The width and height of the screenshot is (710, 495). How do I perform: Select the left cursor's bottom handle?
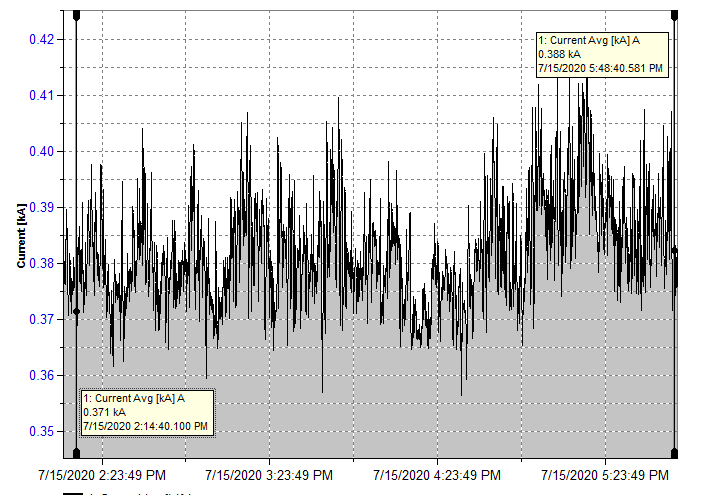point(77,453)
